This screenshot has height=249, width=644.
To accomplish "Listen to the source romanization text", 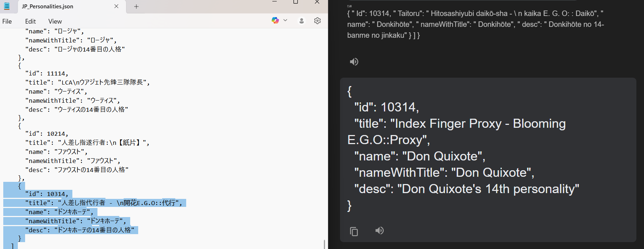I will [354, 62].
